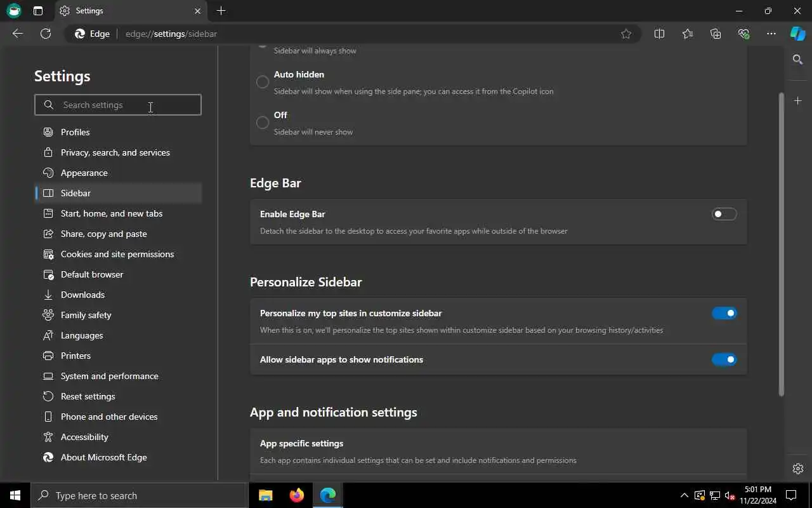This screenshot has width=812, height=508.
Task: Click the settings page vertical scrollbar
Action: 782,244
